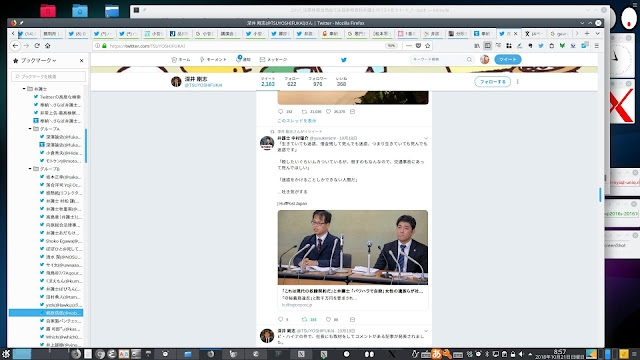The image size is (640, 360).
Task: Click Twitter bird logo in header
Action: 344,60
